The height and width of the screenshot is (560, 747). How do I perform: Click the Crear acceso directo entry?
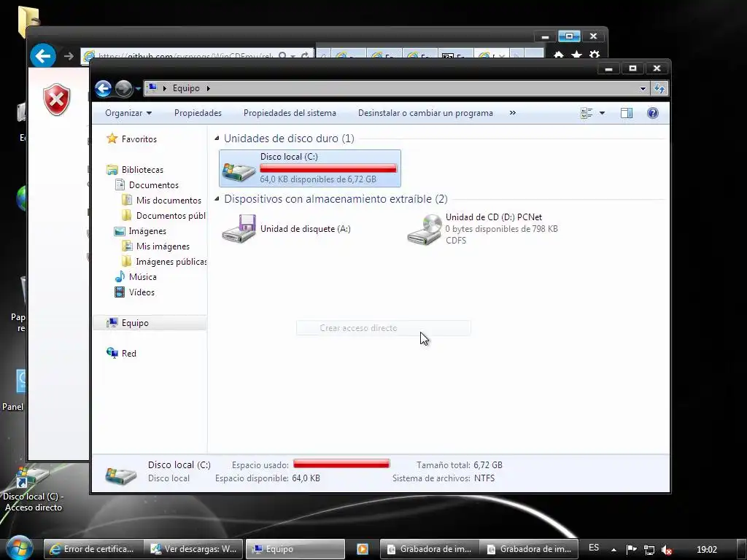pos(384,328)
